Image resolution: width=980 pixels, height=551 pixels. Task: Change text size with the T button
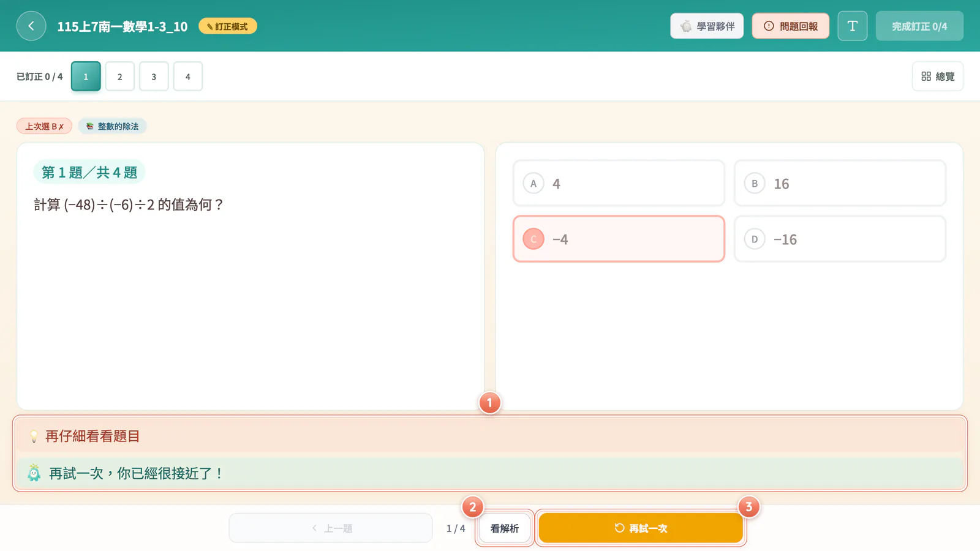[x=853, y=26]
